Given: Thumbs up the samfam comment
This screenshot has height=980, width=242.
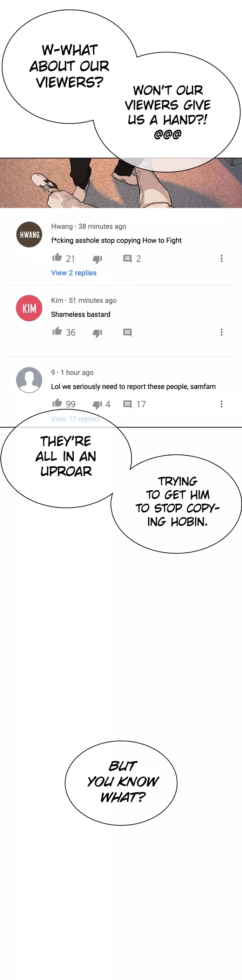Looking at the screenshot, I should (x=57, y=403).
